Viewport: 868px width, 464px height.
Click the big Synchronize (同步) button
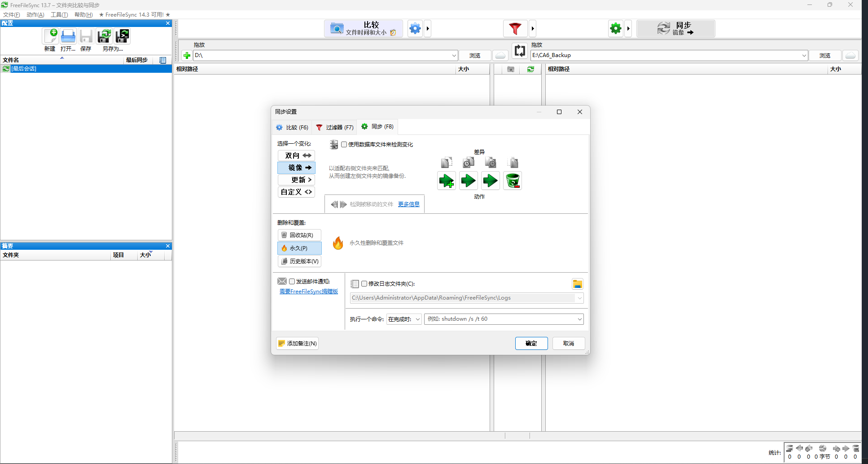pyautogui.click(x=676, y=29)
